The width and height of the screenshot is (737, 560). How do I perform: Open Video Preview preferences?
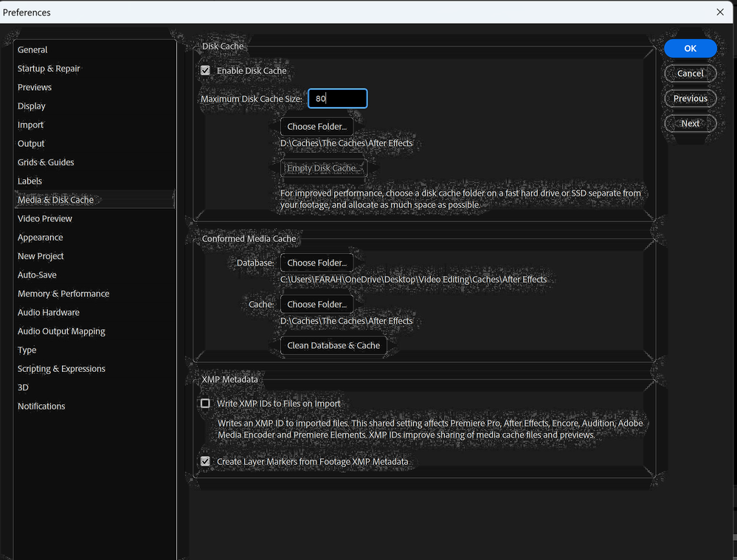tap(45, 218)
